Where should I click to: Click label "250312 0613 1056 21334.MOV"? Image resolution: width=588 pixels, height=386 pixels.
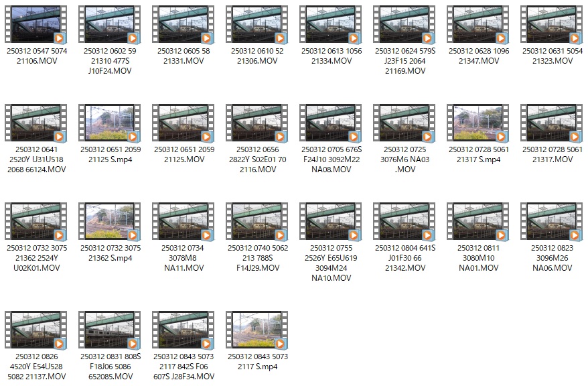(332, 56)
